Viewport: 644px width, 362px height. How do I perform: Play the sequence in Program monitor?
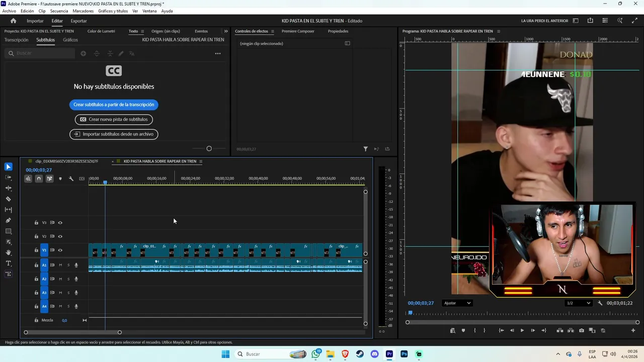522,330
